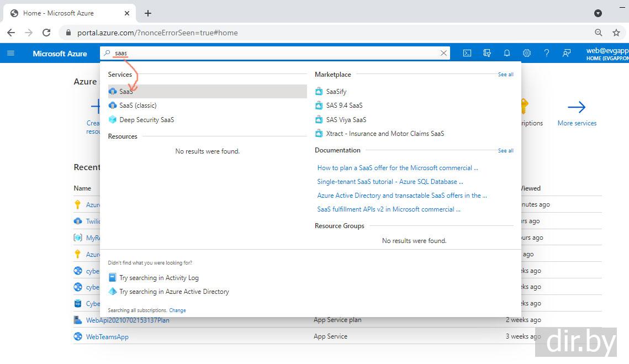
Task: Click into the saas search field
Action: click(x=276, y=53)
